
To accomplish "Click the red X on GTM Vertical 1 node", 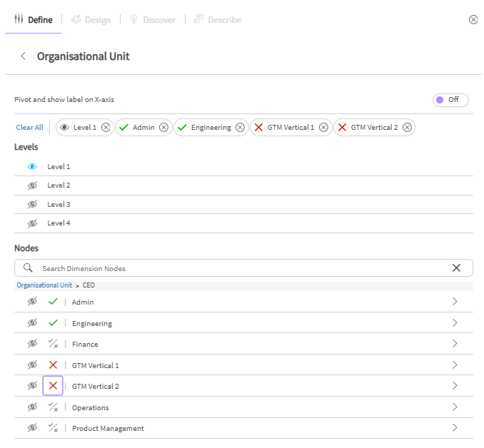I will pyautogui.click(x=53, y=365).
